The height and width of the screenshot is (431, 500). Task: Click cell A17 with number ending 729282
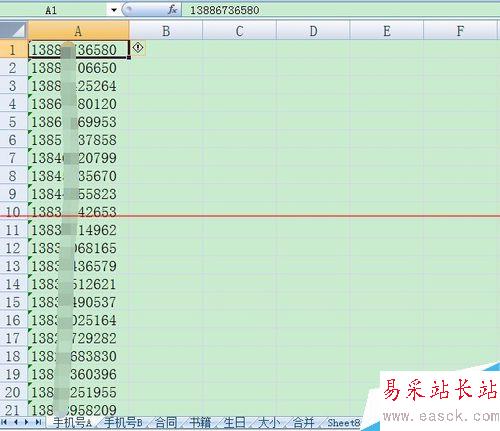point(78,338)
